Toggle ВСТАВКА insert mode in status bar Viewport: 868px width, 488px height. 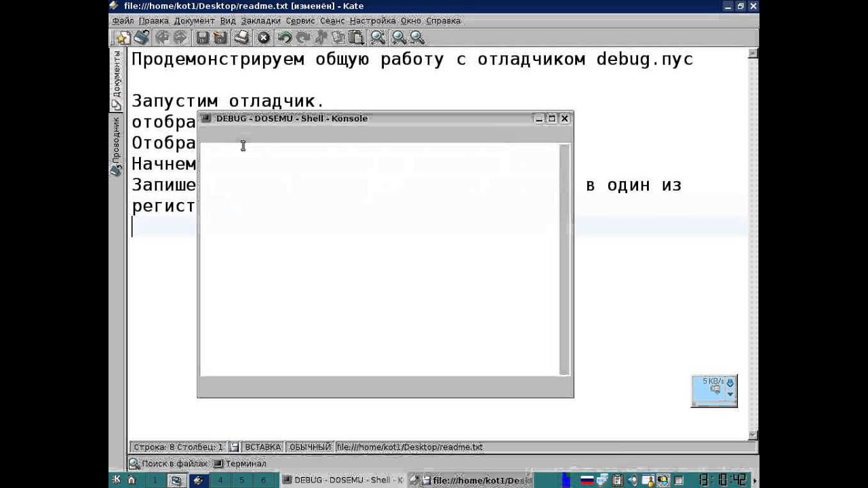(262, 447)
